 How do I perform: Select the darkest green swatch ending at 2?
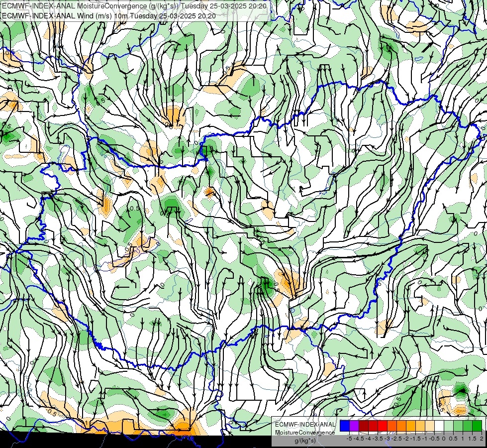477,426
